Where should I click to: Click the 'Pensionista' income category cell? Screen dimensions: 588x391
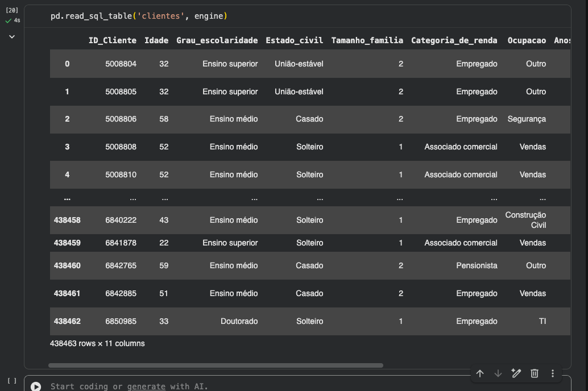pos(477,265)
